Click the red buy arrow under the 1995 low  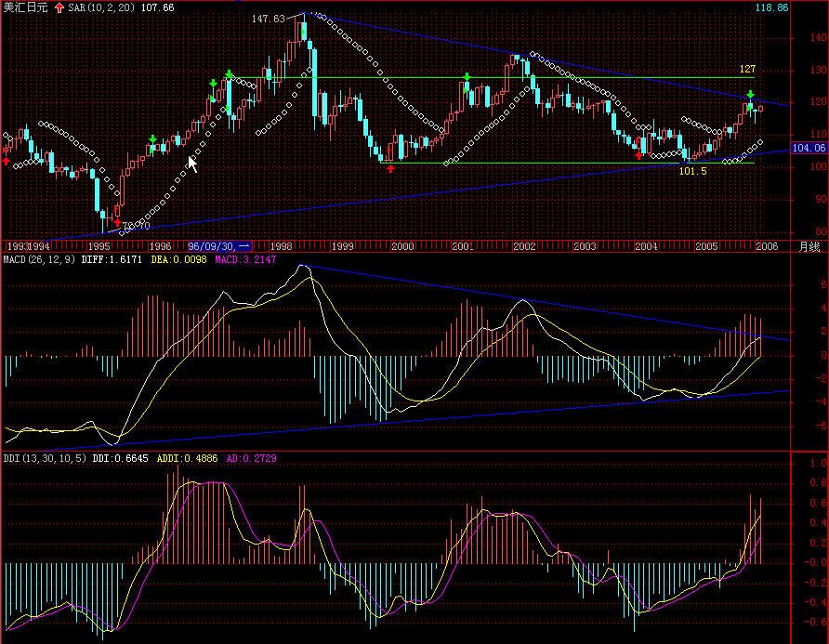[x=117, y=223]
